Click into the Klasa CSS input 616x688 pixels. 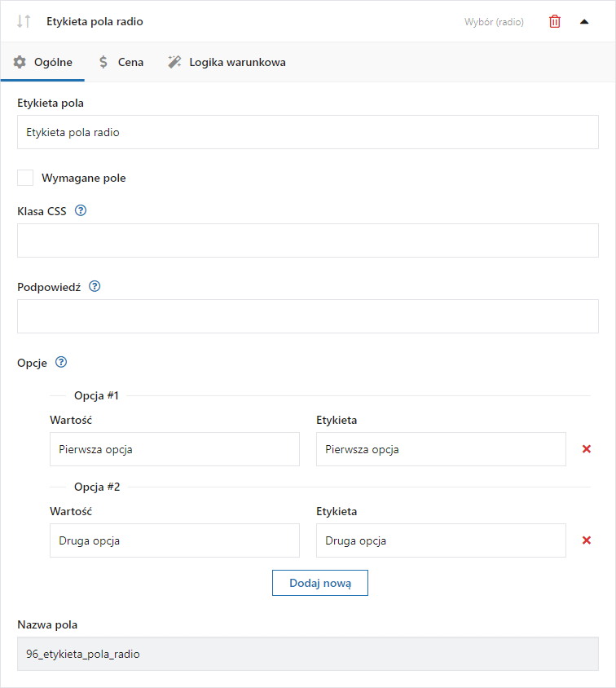pos(308,240)
